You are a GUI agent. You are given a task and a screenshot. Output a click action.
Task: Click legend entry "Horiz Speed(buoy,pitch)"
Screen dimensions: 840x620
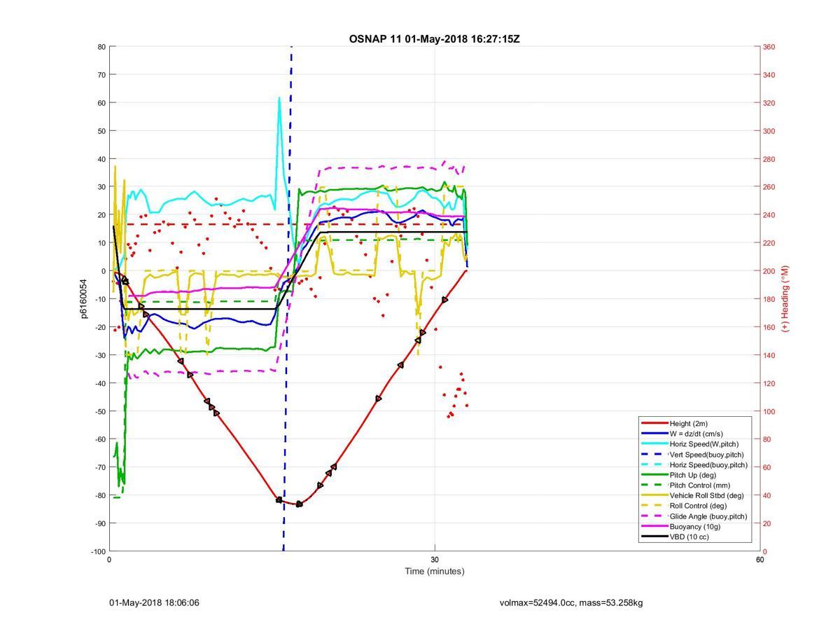[x=708, y=464]
